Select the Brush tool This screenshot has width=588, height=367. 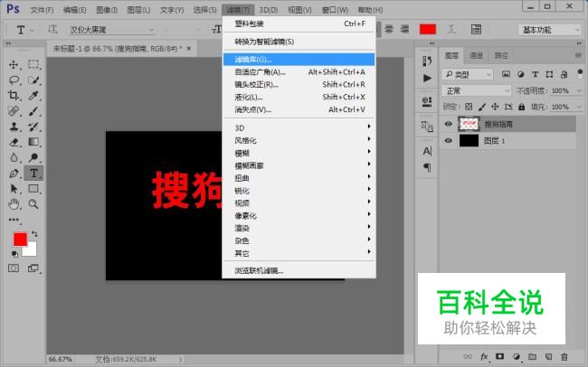[33, 111]
